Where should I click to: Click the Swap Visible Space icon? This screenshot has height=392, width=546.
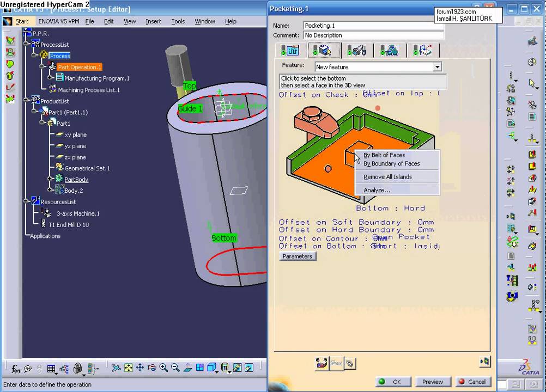pos(249,367)
